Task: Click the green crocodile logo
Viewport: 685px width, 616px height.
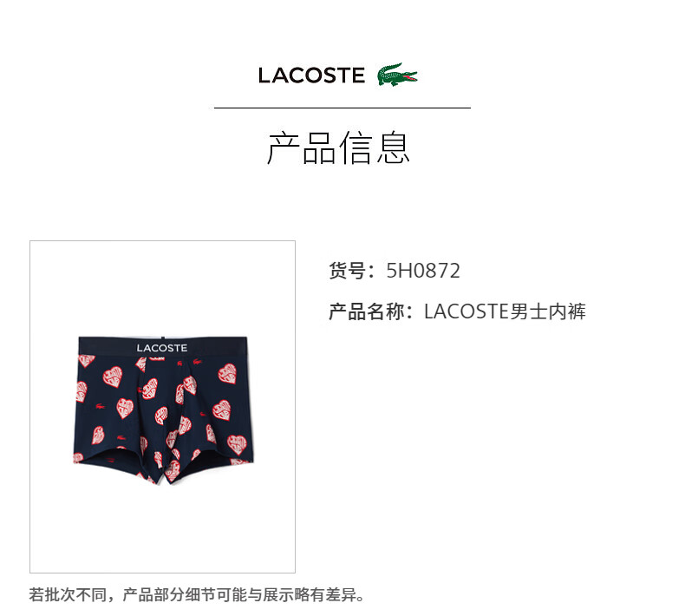Action: tap(397, 75)
